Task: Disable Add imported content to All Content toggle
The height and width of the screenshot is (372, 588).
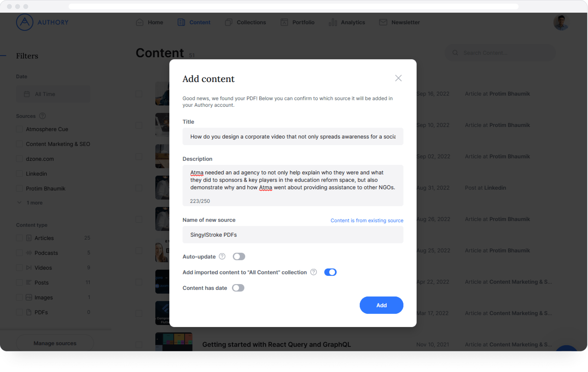Action: pos(330,272)
